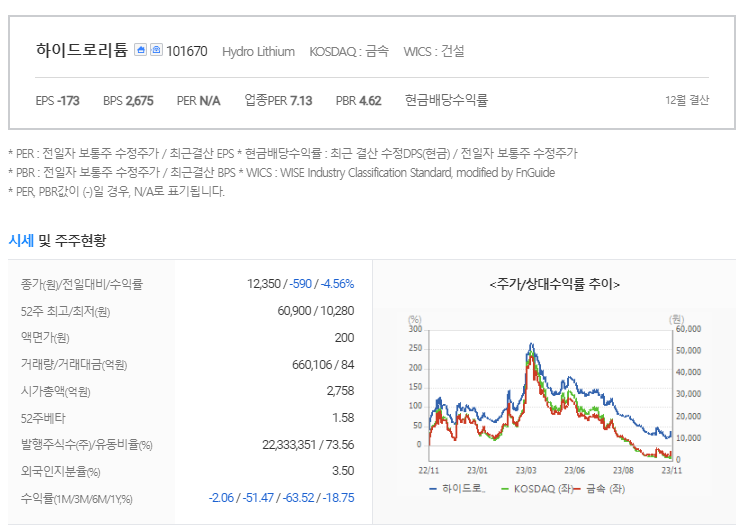Click the N/A notation footnote line
The width and height of the screenshot is (741, 526).
(117, 191)
